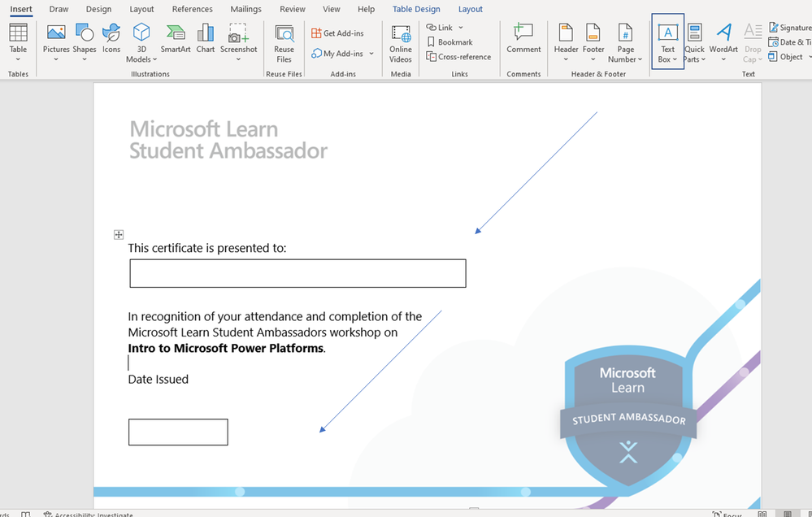
Task: Insert Icons from the Illustrations group
Action: click(x=111, y=39)
